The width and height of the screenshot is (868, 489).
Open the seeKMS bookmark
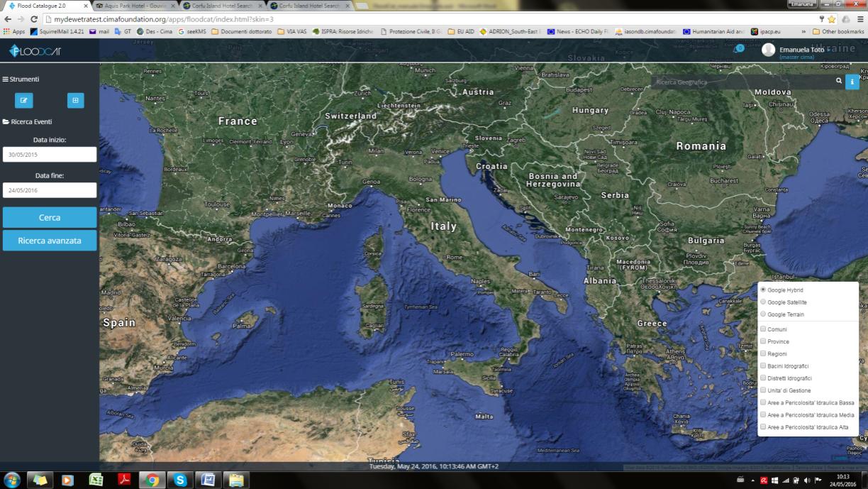(x=193, y=31)
